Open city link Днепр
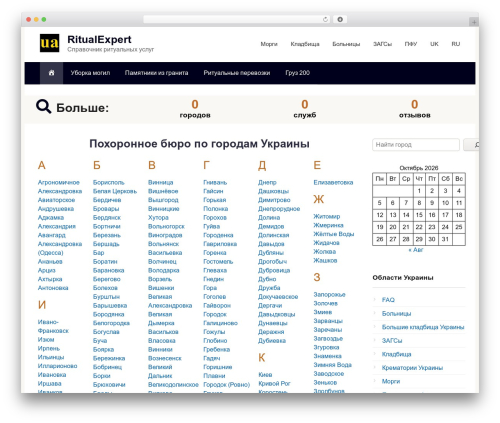 point(267,182)
